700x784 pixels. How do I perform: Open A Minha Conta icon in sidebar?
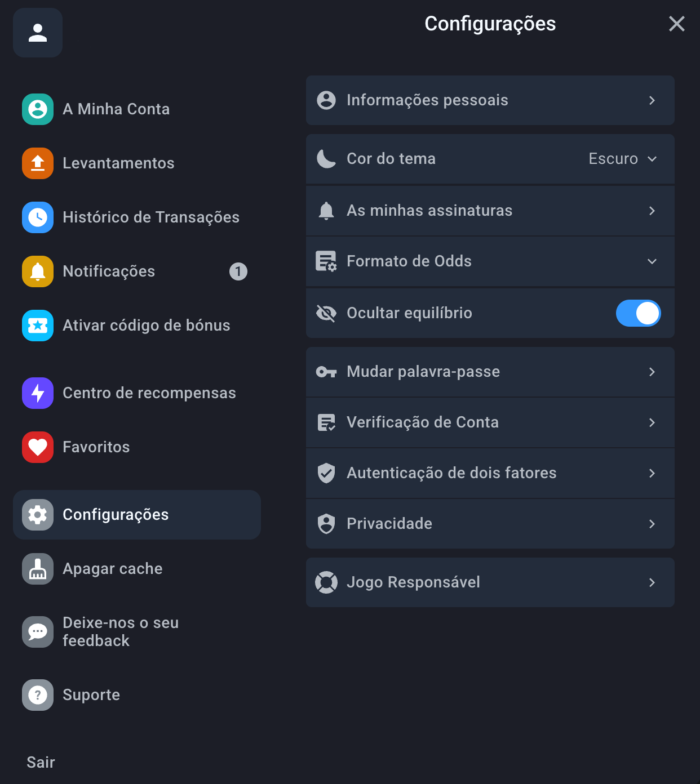(x=37, y=109)
